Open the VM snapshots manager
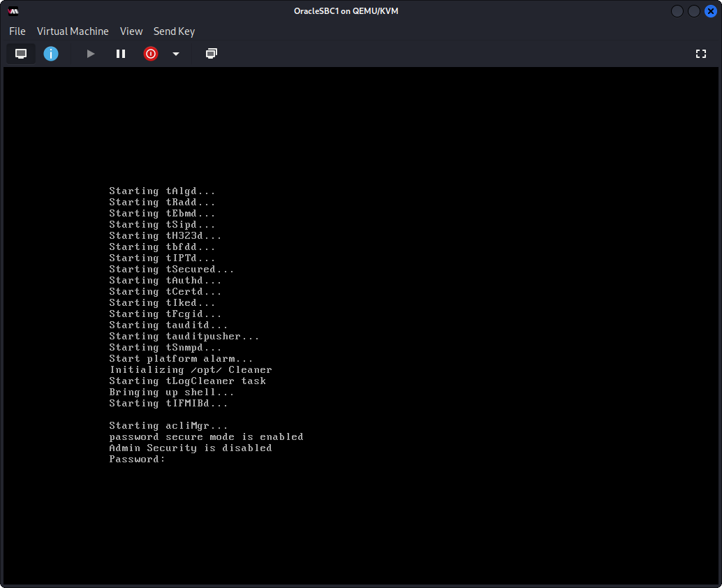 (212, 54)
